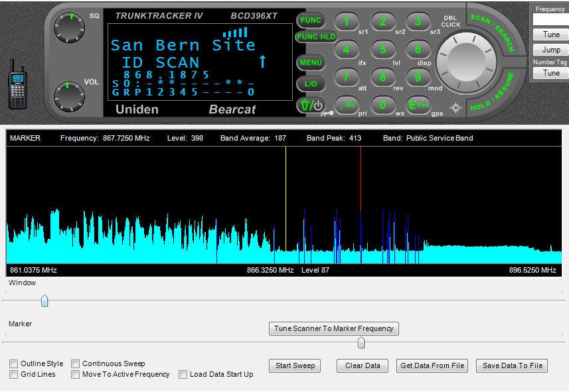Click keypad number 6 (disp)
The height and width of the screenshot is (392, 569).
418,49
